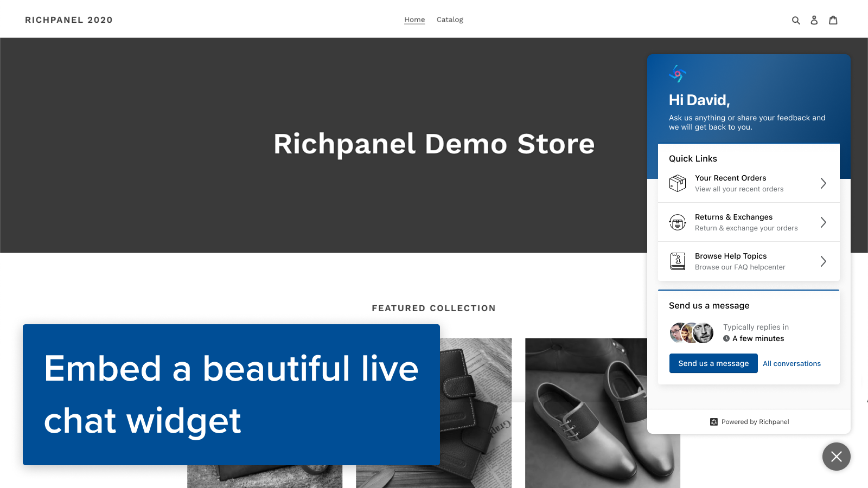Image resolution: width=868 pixels, height=488 pixels.
Task: Click the Richpanel icon in the widget footer
Action: pos(714,422)
